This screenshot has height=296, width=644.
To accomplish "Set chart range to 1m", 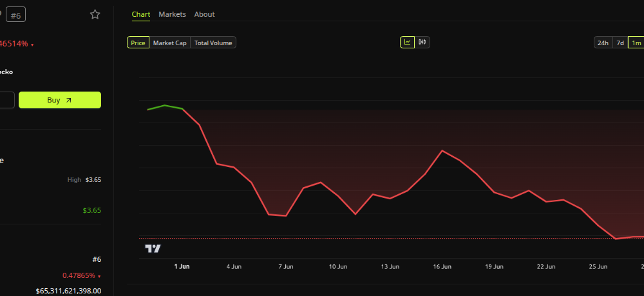I will click(636, 43).
